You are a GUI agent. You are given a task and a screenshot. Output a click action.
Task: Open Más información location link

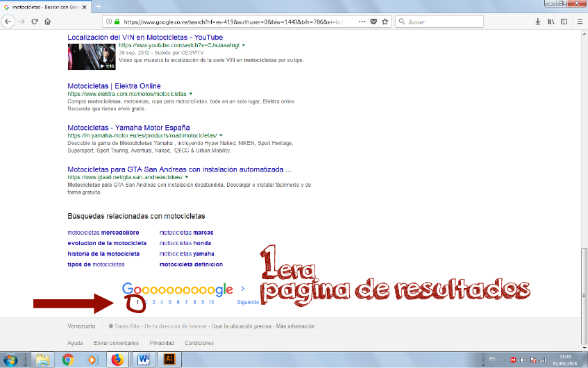pyautogui.click(x=295, y=326)
